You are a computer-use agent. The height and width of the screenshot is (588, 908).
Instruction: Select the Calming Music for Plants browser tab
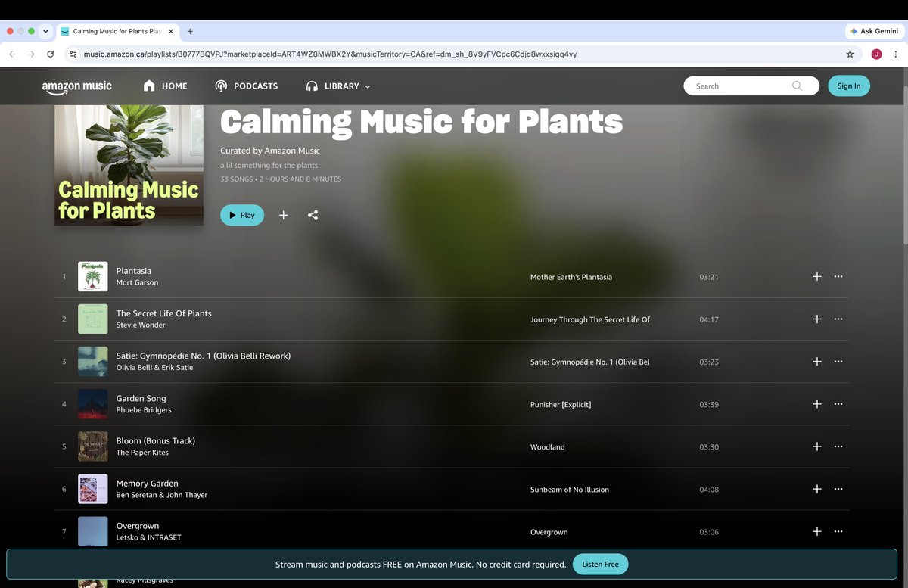117,31
